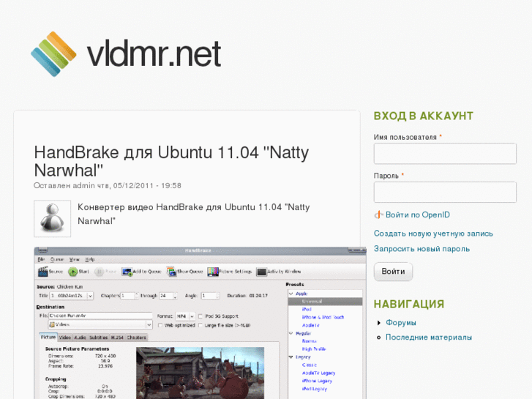Collapse the Legacy presets group
The height and width of the screenshot is (399, 532).
click(291, 357)
